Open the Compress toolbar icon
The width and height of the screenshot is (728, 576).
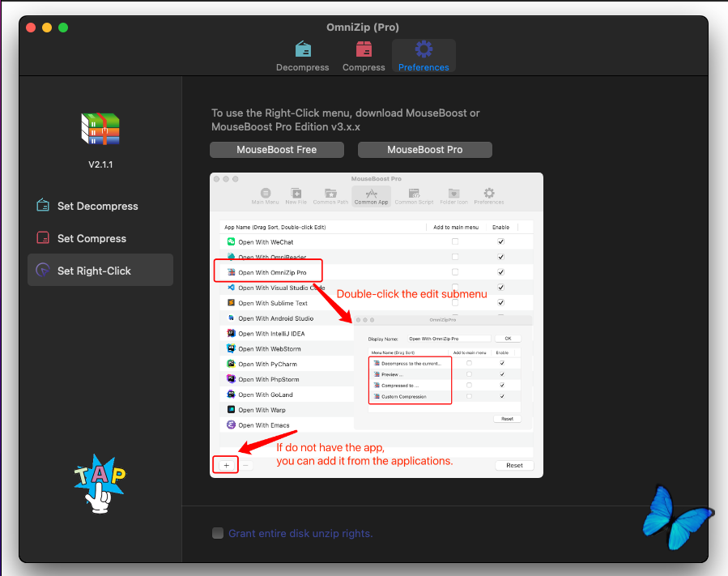click(x=364, y=49)
